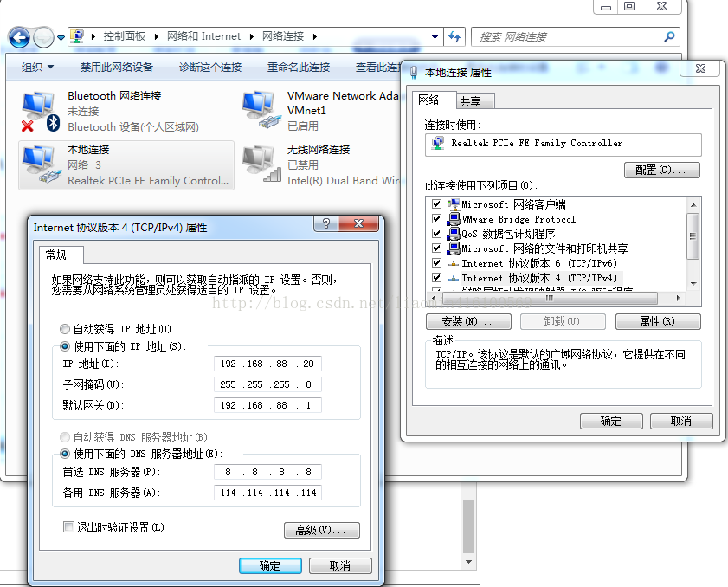
Task: Click the 首选 DNS 服务器 field 8.8.8.8
Action: (x=267, y=472)
